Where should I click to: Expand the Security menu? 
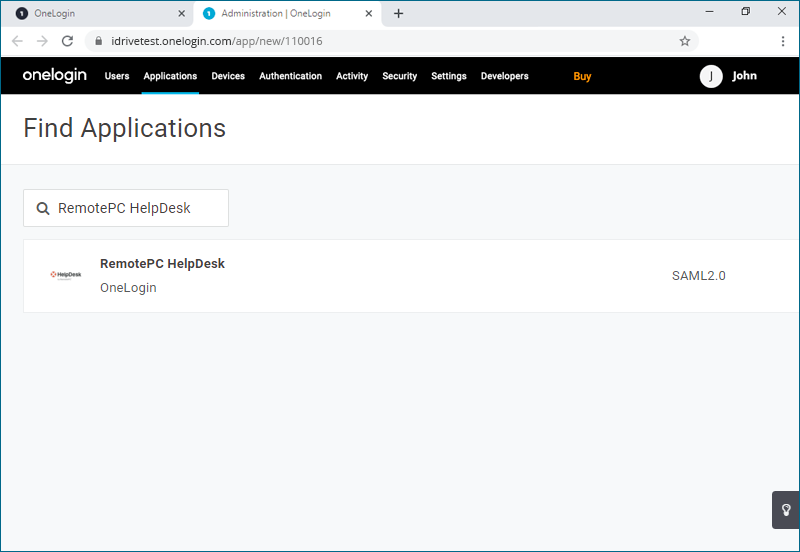(x=400, y=76)
